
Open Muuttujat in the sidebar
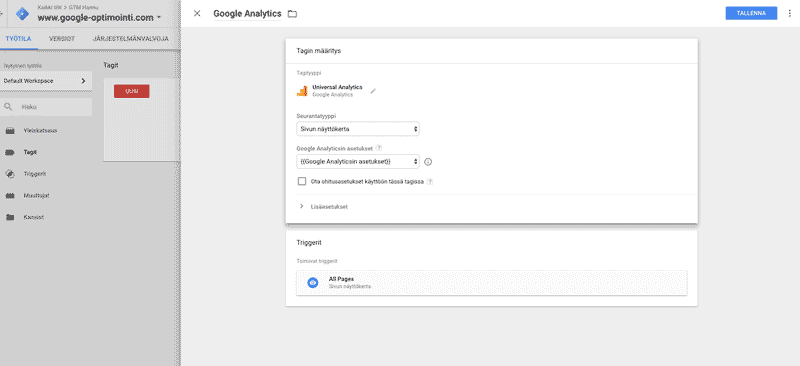36,196
